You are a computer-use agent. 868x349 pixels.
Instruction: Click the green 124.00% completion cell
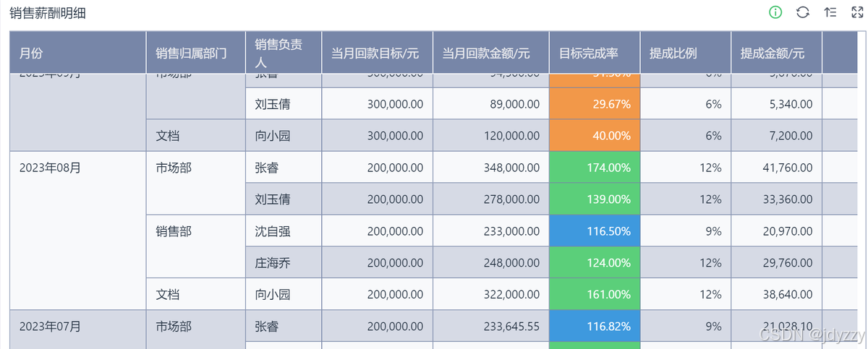coord(595,262)
